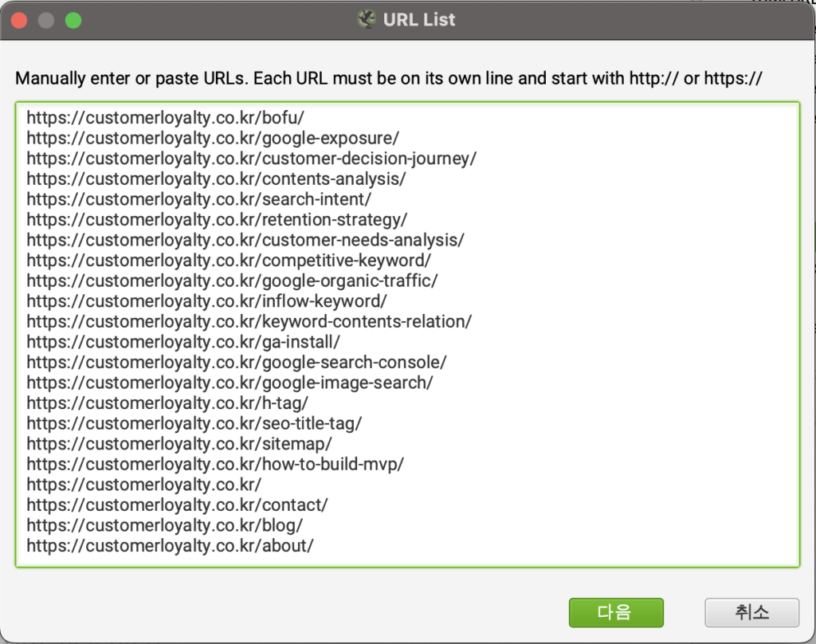The height and width of the screenshot is (644, 816).
Task: Click the about URL on the last line
Action: click(x=170, y=545)
